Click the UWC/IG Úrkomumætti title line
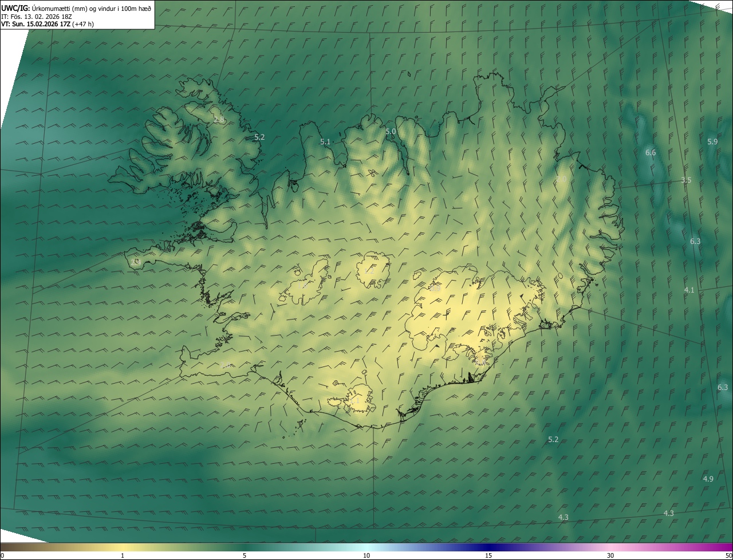The width and height of the screenshot is (733, 560). [76, 8]
